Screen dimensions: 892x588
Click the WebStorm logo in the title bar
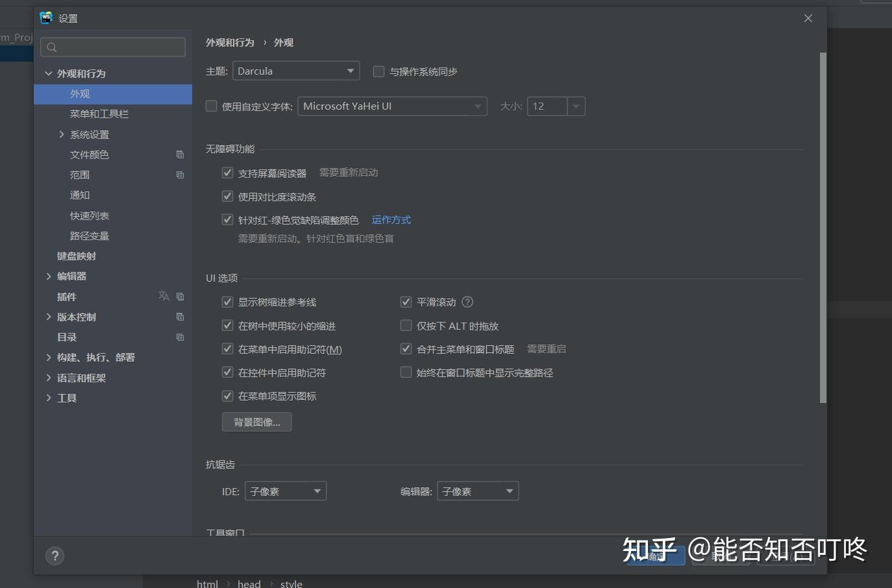(x=46, y=18)
